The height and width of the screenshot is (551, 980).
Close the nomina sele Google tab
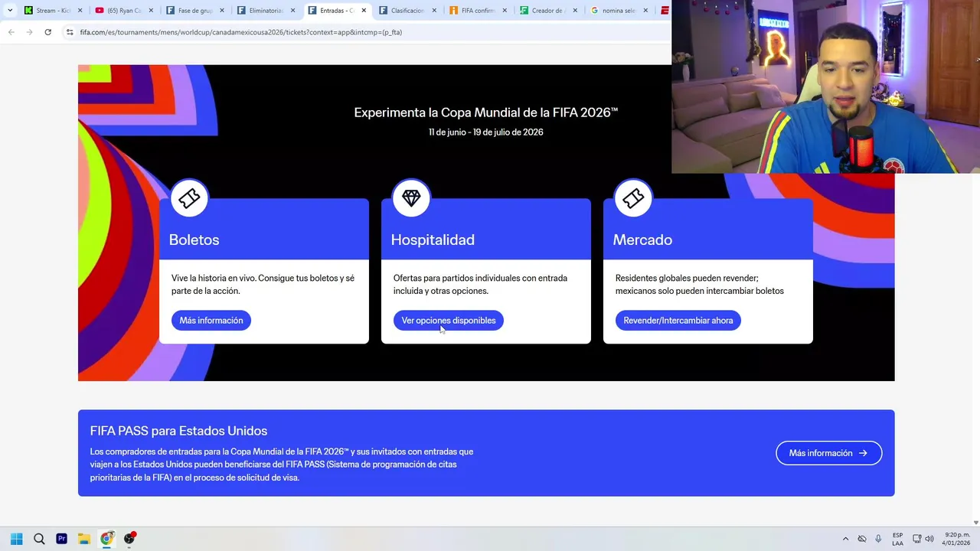click(x=645, y=11)
